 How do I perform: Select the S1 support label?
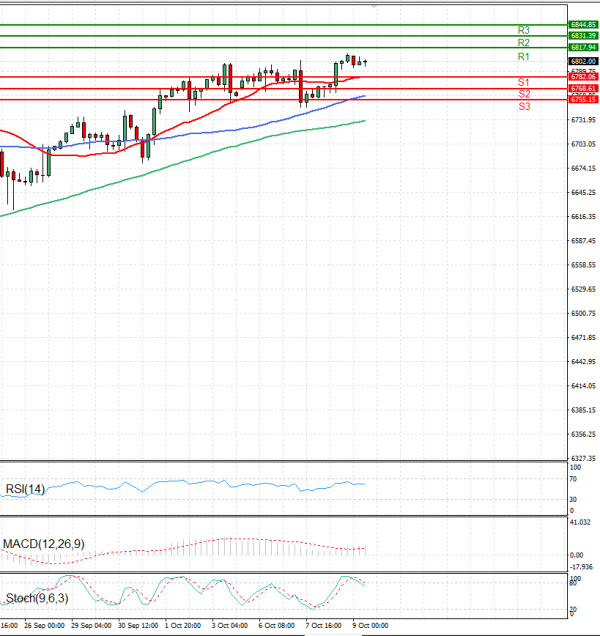click(523, 81)
